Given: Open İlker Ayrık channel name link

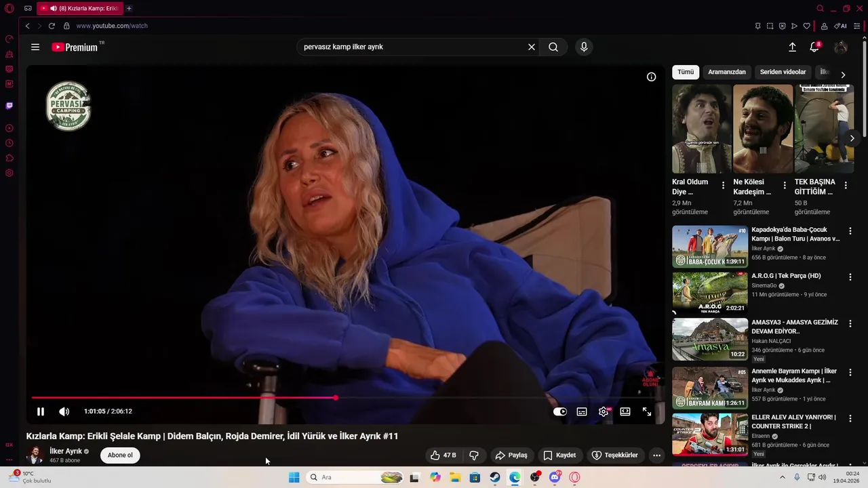Looking at the screenshot, I should [x=66, y=451].
